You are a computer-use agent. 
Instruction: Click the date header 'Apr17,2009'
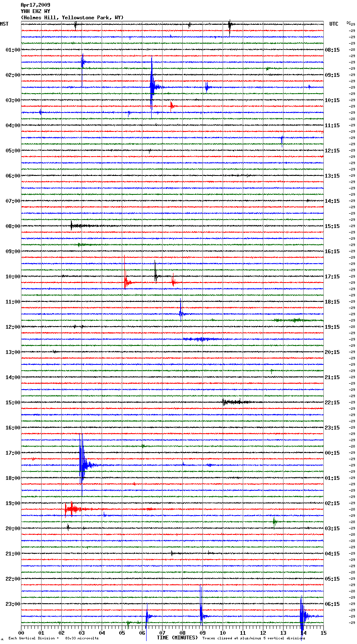tap(35, 5)
